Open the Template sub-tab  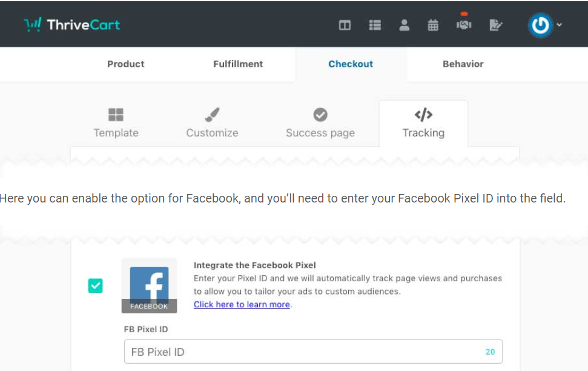(116, 124)
